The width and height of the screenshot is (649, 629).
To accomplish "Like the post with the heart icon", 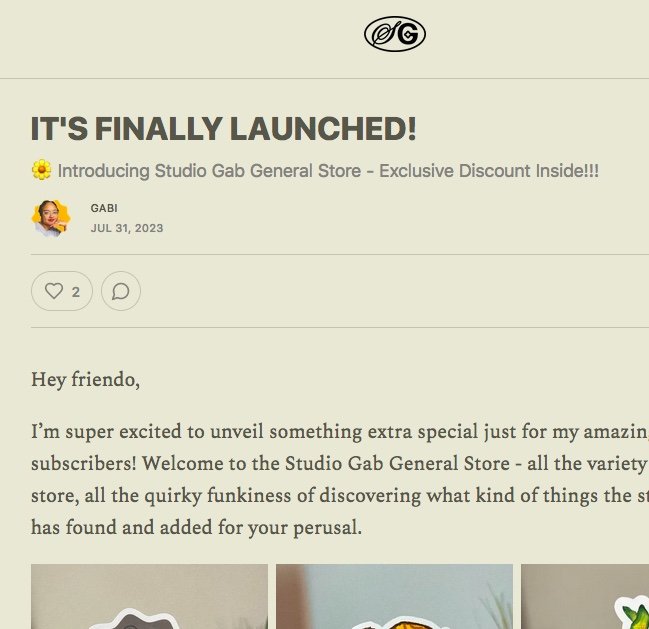I will [x=54, y=291].
